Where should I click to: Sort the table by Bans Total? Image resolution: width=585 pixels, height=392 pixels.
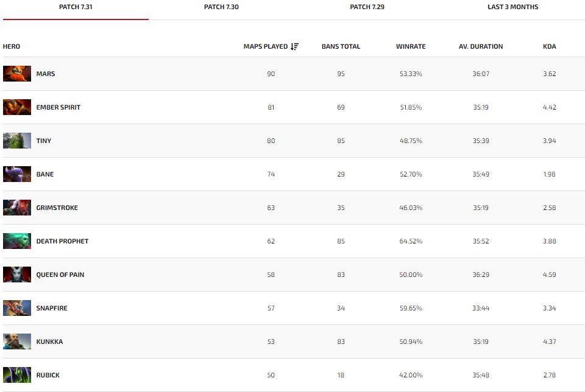(x=341, y=46)
